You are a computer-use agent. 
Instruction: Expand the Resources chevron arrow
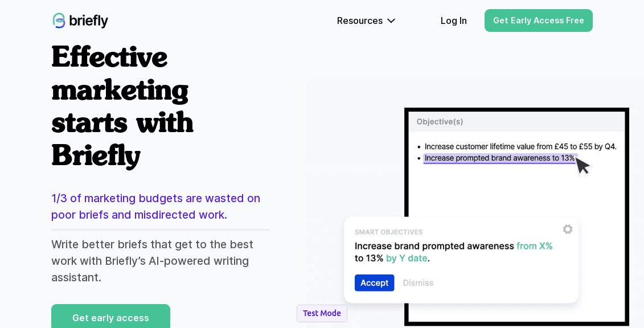coord(391,21)
